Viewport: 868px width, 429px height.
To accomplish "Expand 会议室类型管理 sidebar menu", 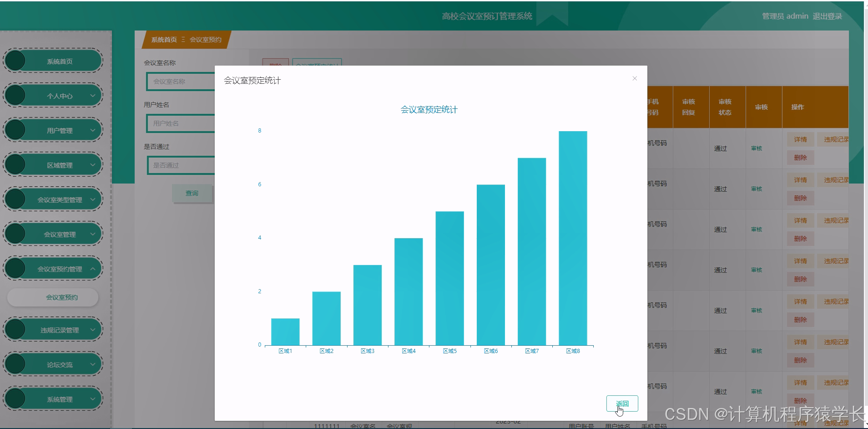I will (53, 199).
